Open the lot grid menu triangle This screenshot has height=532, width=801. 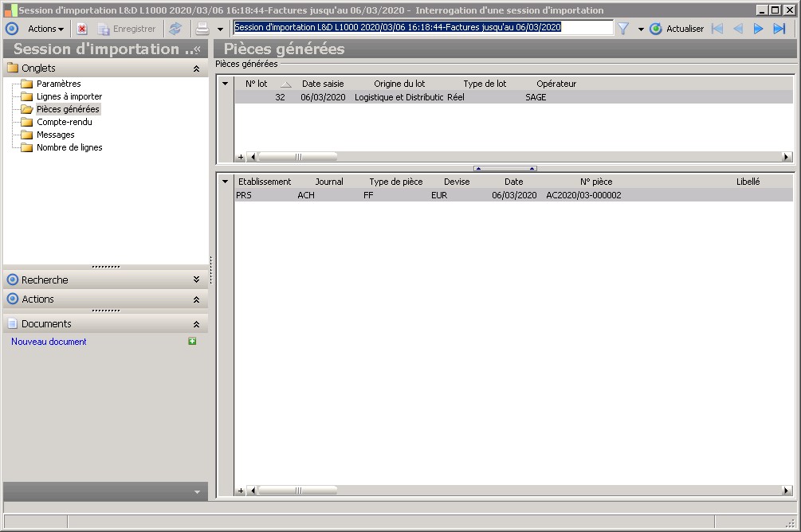tap(226, 83)
